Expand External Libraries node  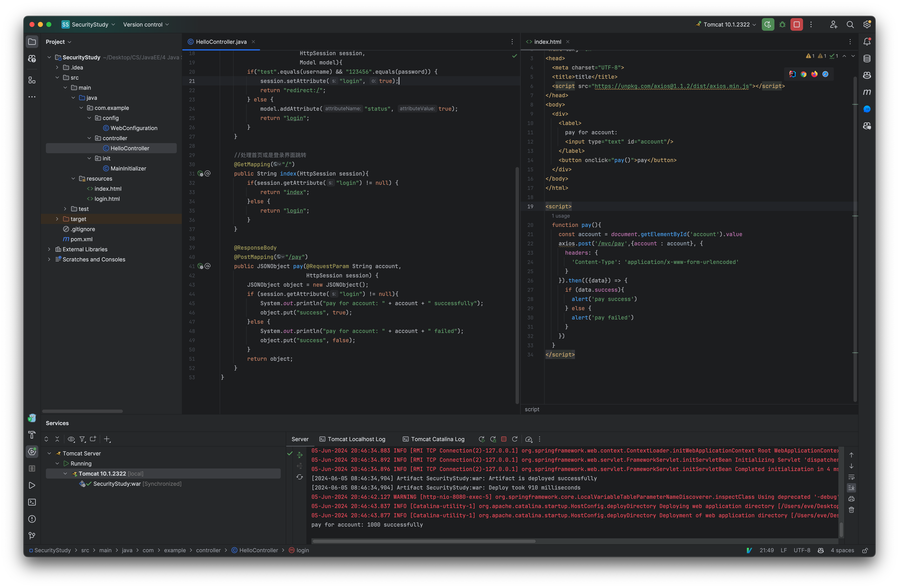tap(49, 249)
